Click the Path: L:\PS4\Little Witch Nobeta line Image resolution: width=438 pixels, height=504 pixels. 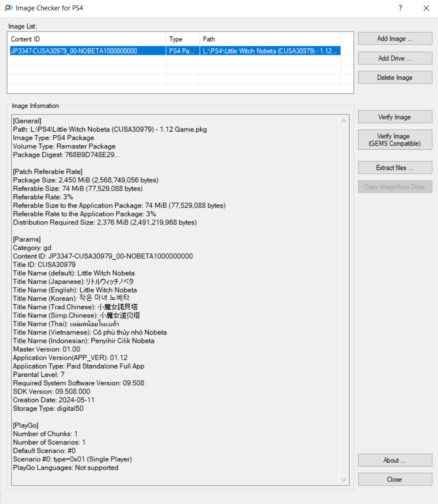click(x=110, y=129)
